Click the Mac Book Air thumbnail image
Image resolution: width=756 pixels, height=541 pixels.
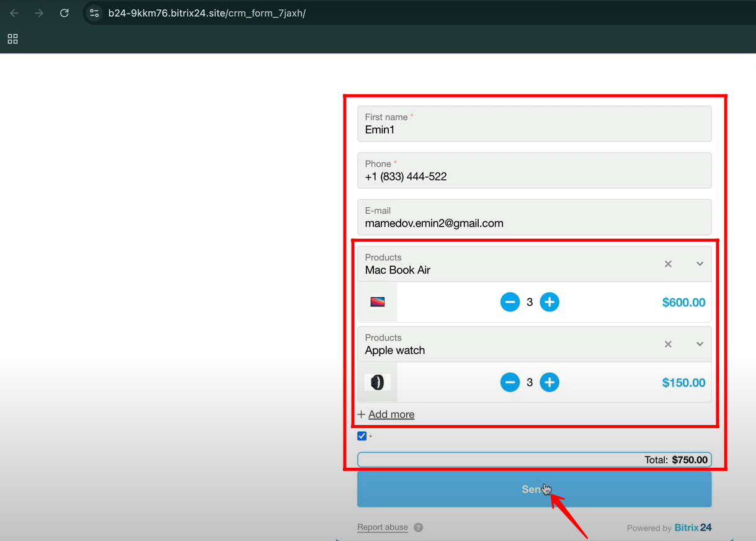click(x=377, y=302)
